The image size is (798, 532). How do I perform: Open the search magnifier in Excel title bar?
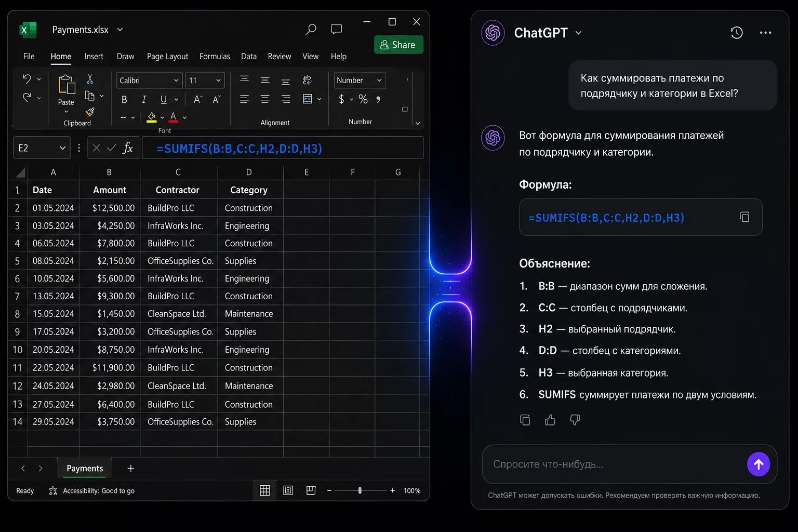point(311,30)
